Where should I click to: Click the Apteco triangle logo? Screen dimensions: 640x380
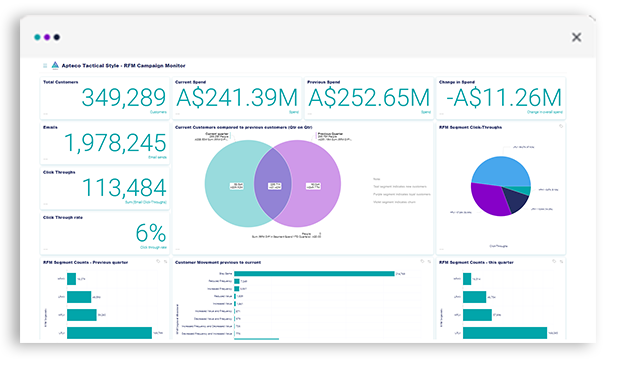click(x=55, y=65)
